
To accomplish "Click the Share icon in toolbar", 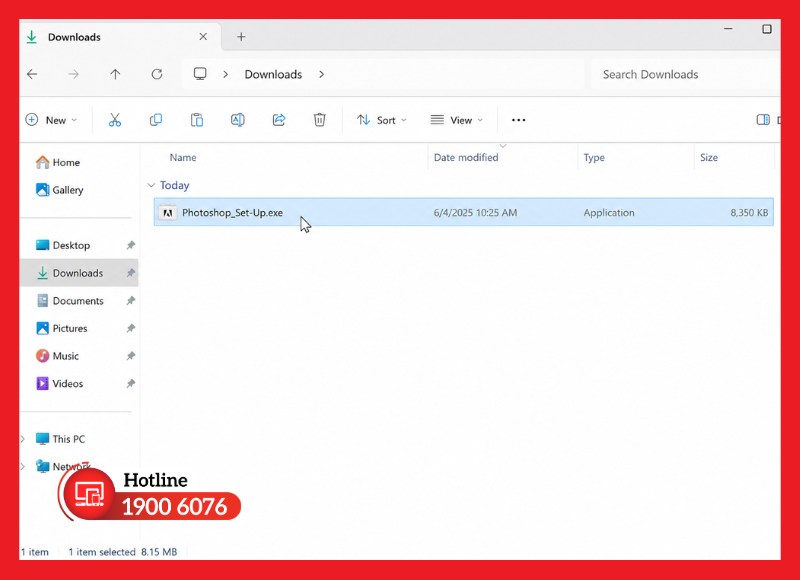I will [279, 120].
